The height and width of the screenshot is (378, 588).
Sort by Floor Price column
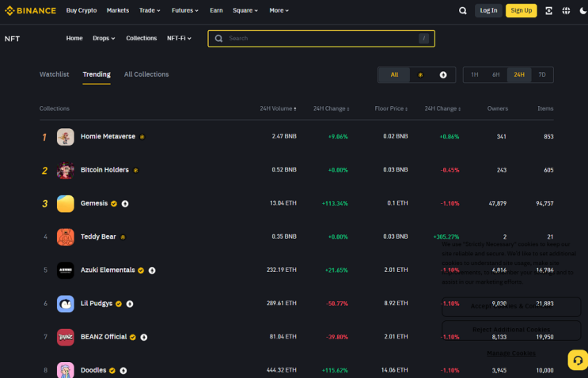point(391,108)
